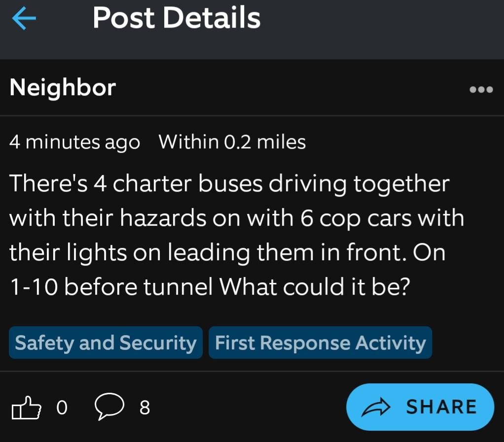
Task: Tap the Within 0.2 miles label
Action: click(x=232, y=142)
